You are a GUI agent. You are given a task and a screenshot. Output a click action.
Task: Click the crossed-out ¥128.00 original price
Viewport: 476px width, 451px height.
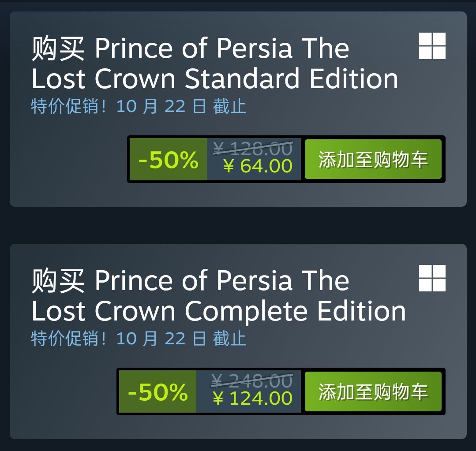[x=252, y=149]
